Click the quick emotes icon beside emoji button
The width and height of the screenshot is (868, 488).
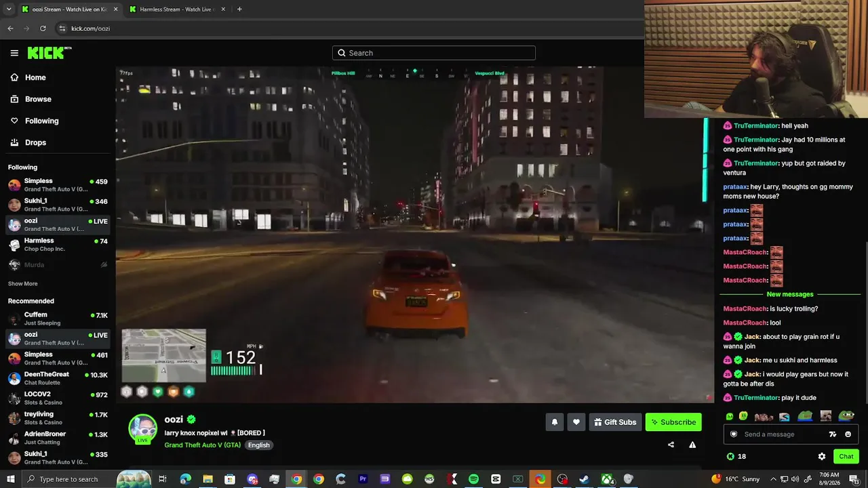click(833, 434)
